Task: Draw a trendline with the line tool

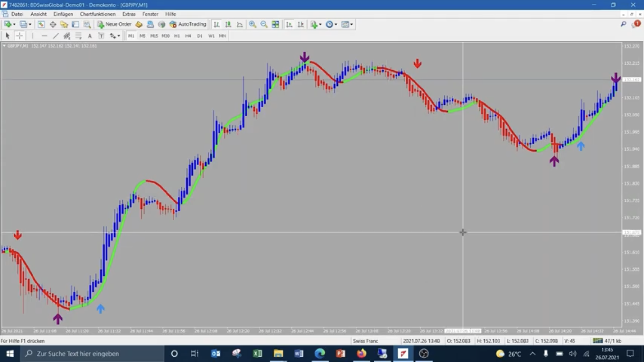Action: pyautogui.click(x=56, y=36)
